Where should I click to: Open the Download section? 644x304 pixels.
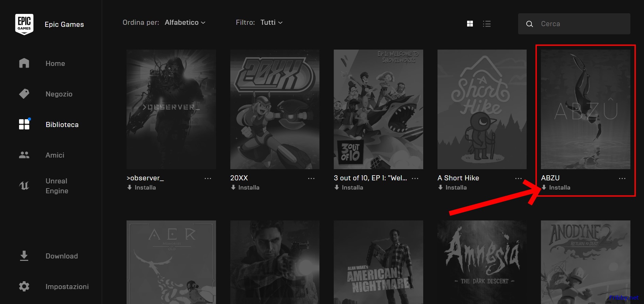pos(62,256)
